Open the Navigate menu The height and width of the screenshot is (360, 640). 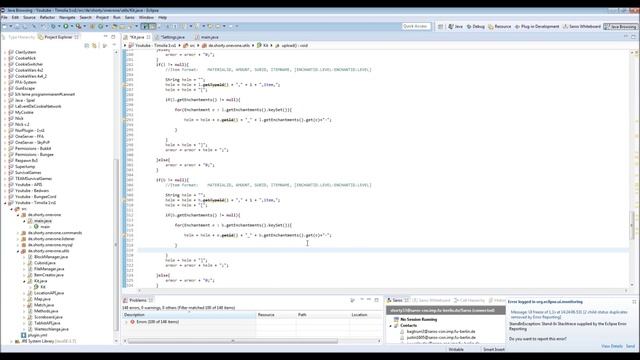tap(67, 18)
